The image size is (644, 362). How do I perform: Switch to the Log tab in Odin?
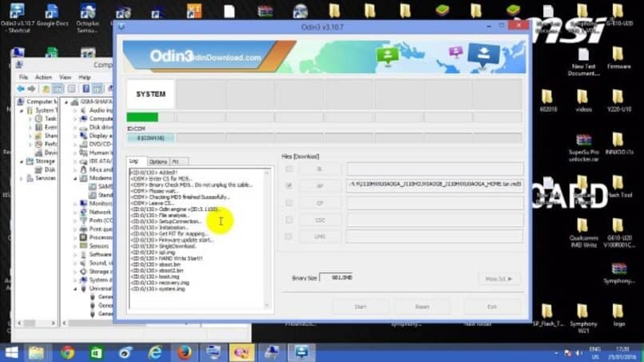tap(134, 161)
